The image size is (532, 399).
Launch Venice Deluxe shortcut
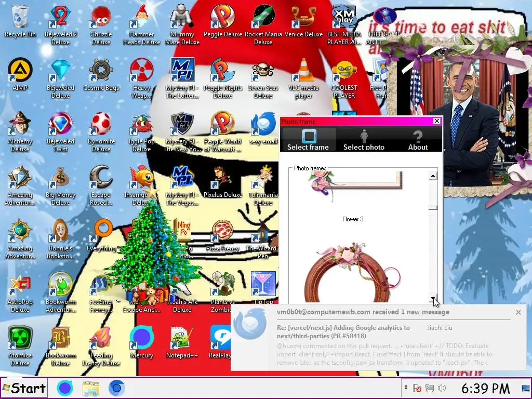click(x=303, y=20)
